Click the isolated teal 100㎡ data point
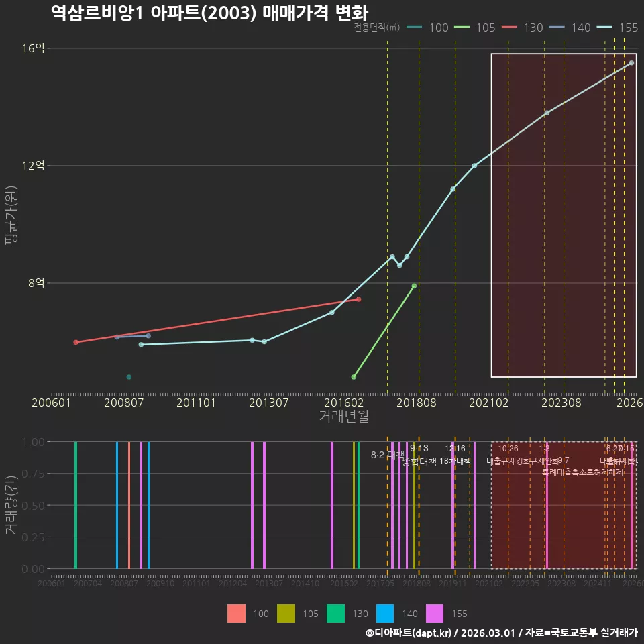644x644 pixels. 129,376
